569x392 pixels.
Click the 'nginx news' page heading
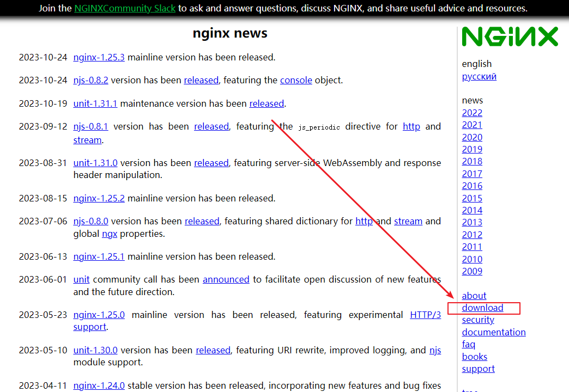coord(230,33)
